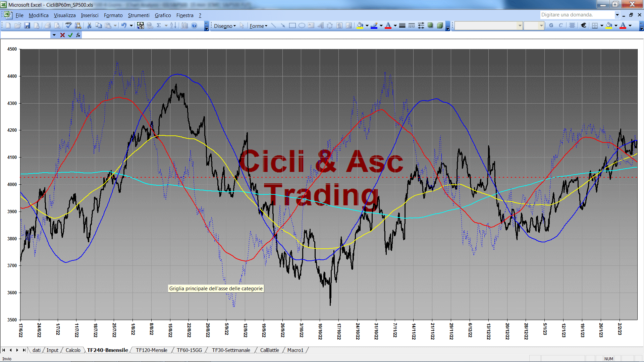The image size is (644, 362).
Task: Apply Euro currency style
Action: coord(584,25)
